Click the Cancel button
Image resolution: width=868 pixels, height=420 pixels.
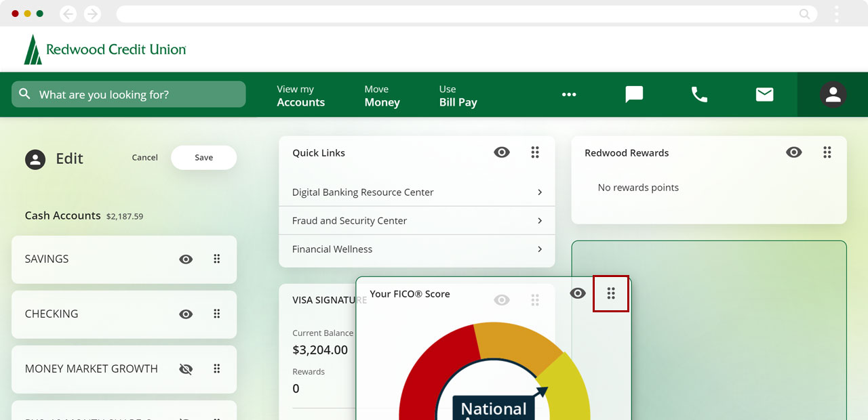point(144,157)
